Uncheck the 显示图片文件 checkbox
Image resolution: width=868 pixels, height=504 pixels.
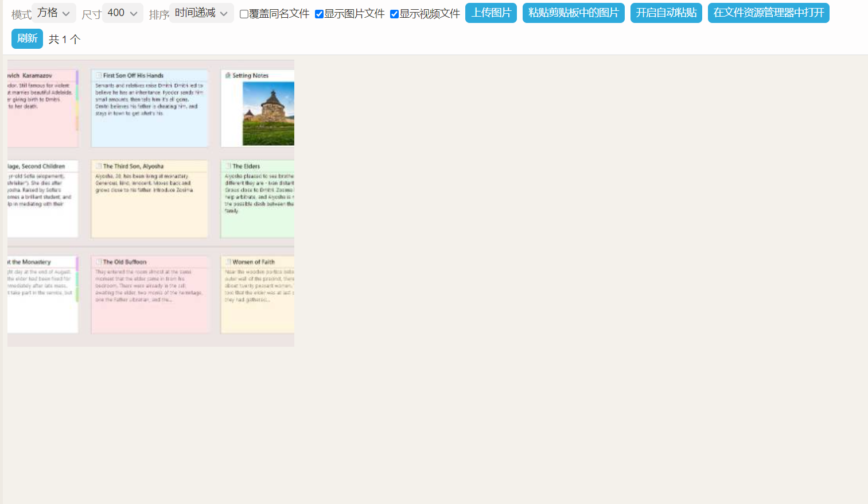319,14
